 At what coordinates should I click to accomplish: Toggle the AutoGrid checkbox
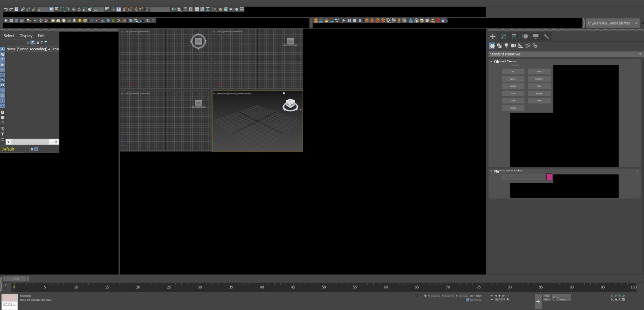(x=511, y=65)
